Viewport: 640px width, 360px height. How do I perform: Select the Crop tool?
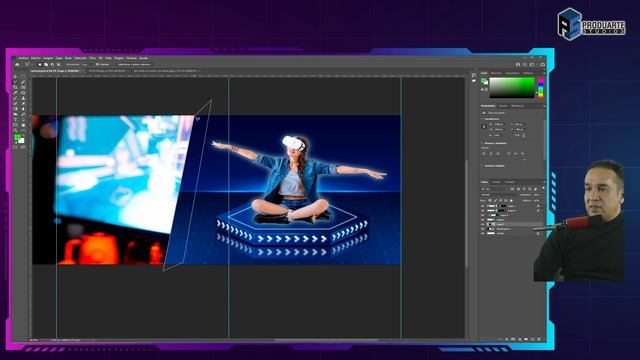(x=16, y=87)
